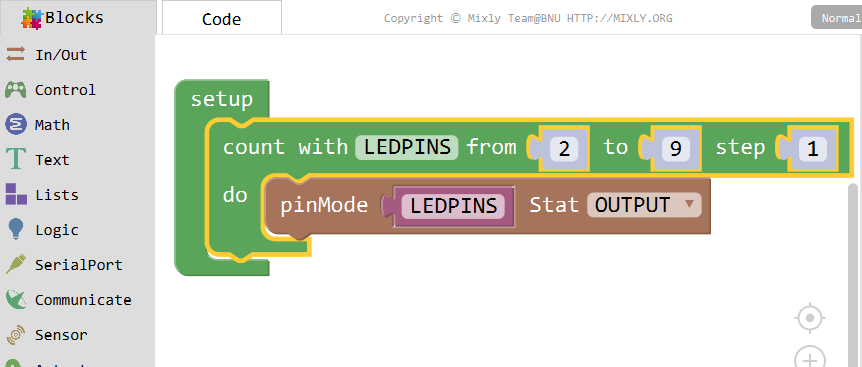Choose the Text T icon category
The width and height of the screenshot is (862, 367).
(15, 160)
